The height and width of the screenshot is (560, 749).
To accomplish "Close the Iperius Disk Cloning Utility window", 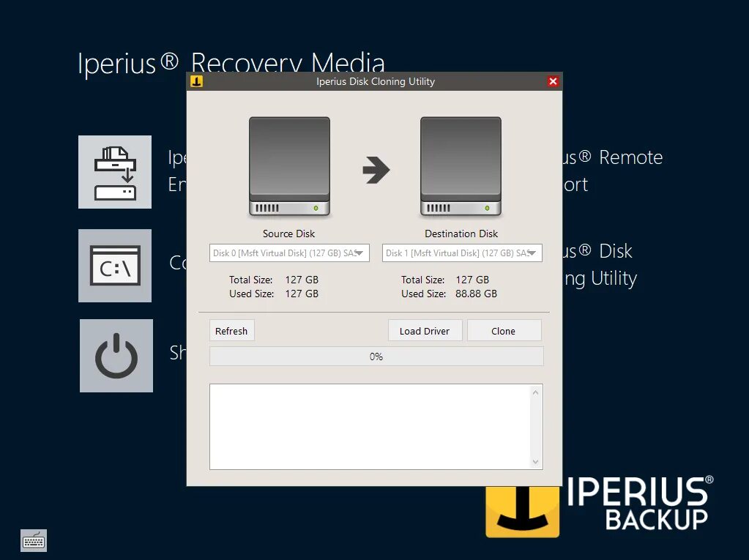I will pos(554,81).
